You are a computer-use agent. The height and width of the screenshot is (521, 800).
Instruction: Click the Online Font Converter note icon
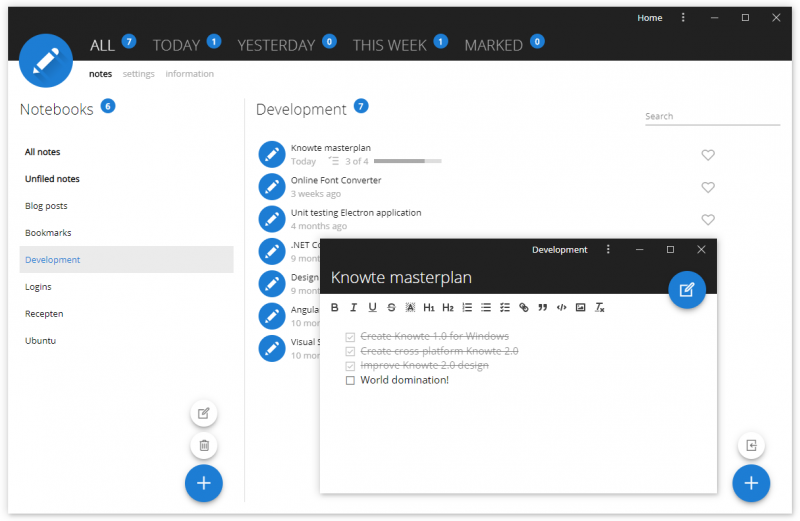click(x=271, y=187)
